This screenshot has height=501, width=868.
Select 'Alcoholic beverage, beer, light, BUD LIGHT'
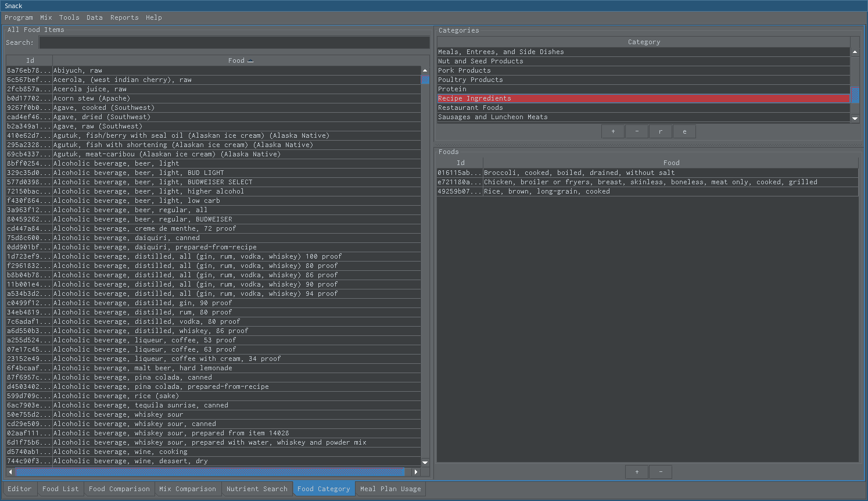(x=213, y=173)
